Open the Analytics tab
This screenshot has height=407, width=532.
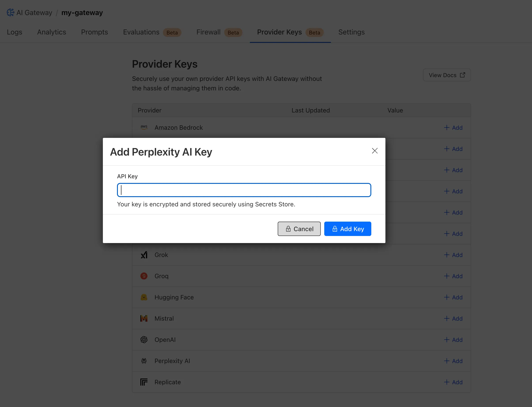(51, 32)
